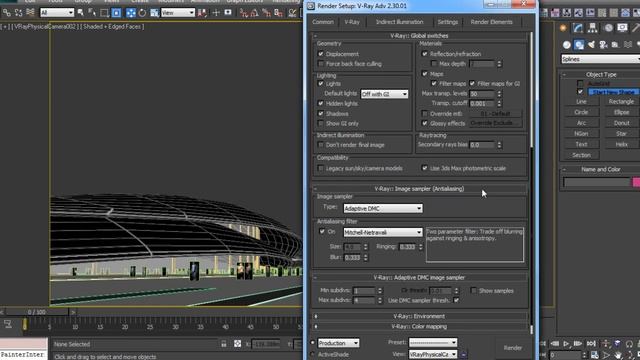Select the Geometry category icon
The height and width of the screenshot is (360, 640).
click(x=567, y=44)
